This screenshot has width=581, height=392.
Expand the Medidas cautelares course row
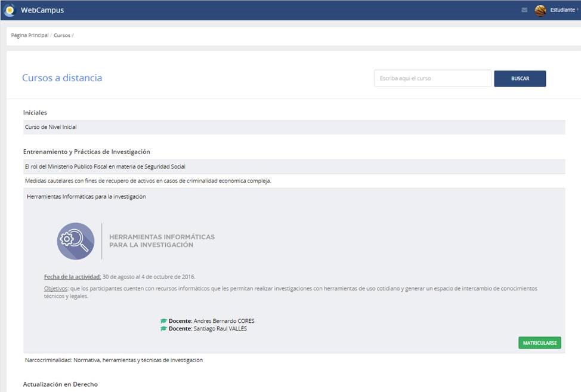[148, 181]
